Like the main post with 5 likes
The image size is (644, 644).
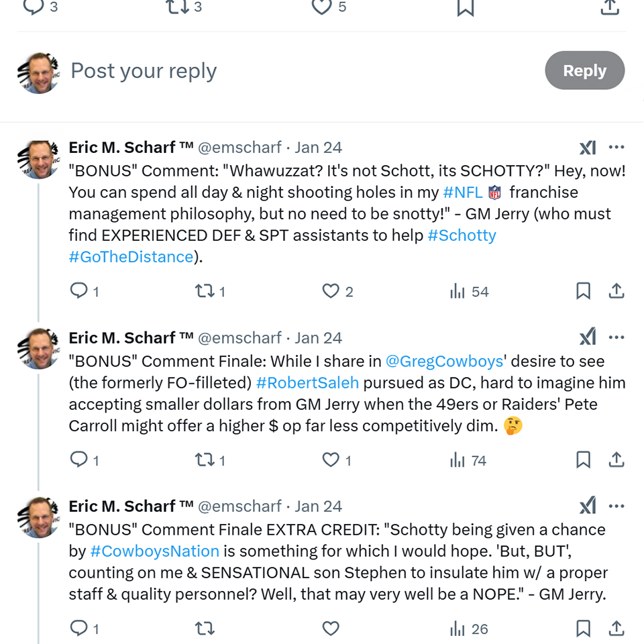321,7
